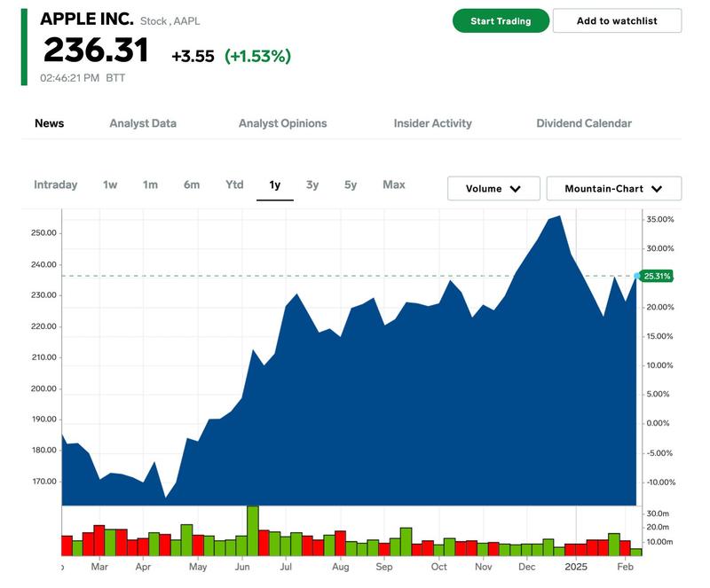Switch to the Analyst Data tab
This screenshot has width=710, height=588.
tap(143, 123)
